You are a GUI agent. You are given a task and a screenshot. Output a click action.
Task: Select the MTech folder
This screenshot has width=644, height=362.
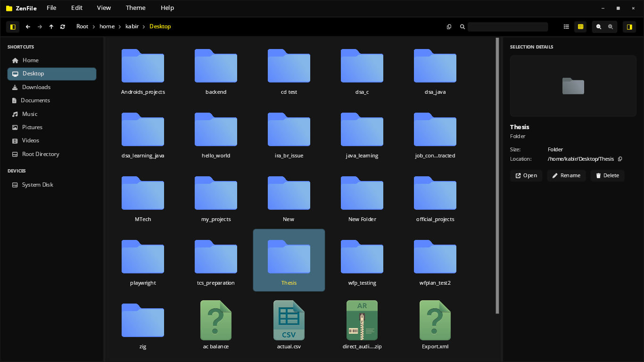point(143,197)
